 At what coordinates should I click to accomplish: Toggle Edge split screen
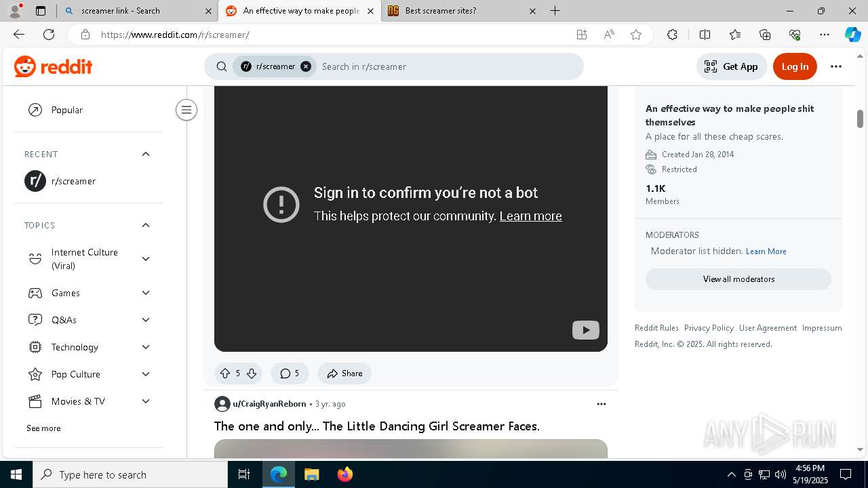coord(705,35)
